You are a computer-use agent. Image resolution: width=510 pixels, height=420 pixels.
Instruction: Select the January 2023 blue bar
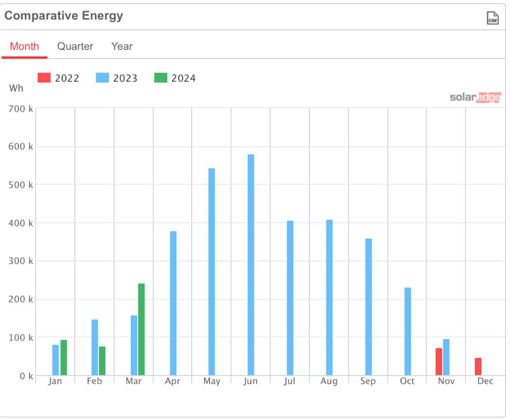56,360
